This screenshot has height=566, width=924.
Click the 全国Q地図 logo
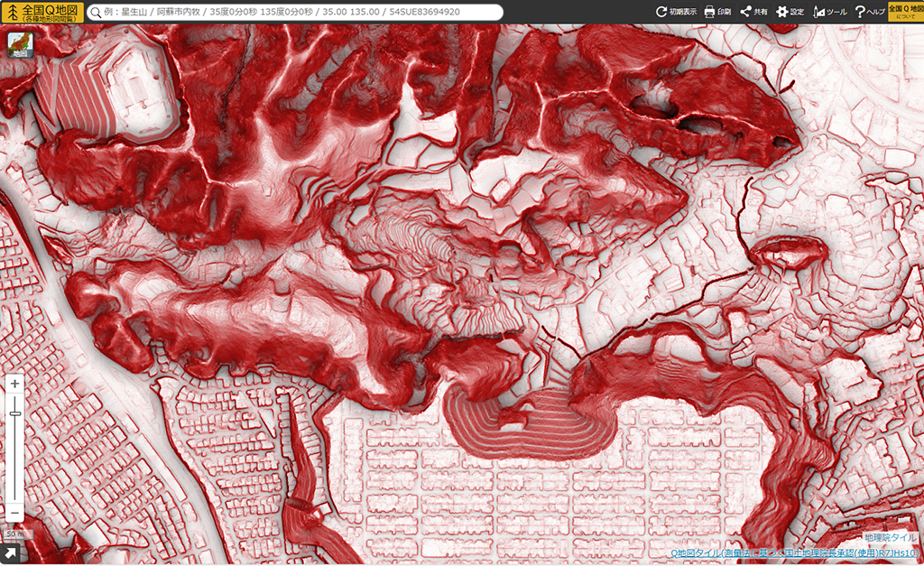tap(42, 12)
